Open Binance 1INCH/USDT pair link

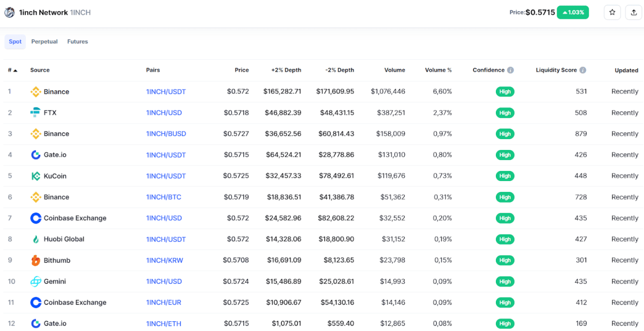click(x=166, y=92)
